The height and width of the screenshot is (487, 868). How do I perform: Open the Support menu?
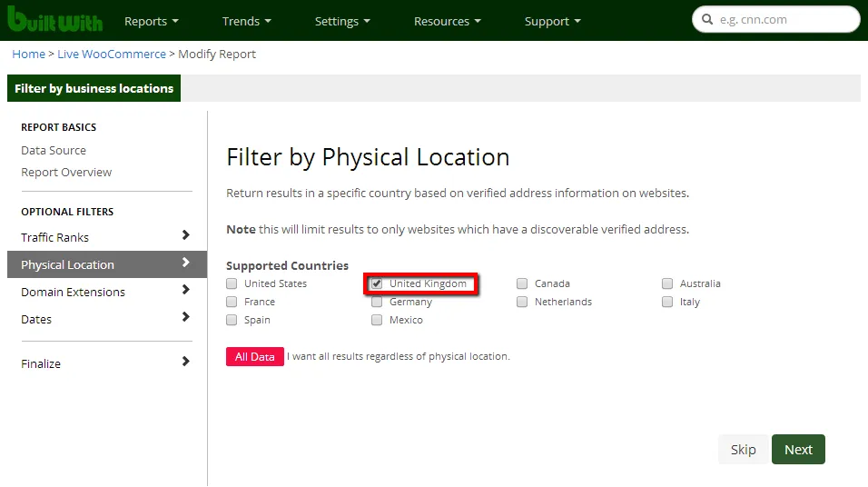tap(552, 21)
